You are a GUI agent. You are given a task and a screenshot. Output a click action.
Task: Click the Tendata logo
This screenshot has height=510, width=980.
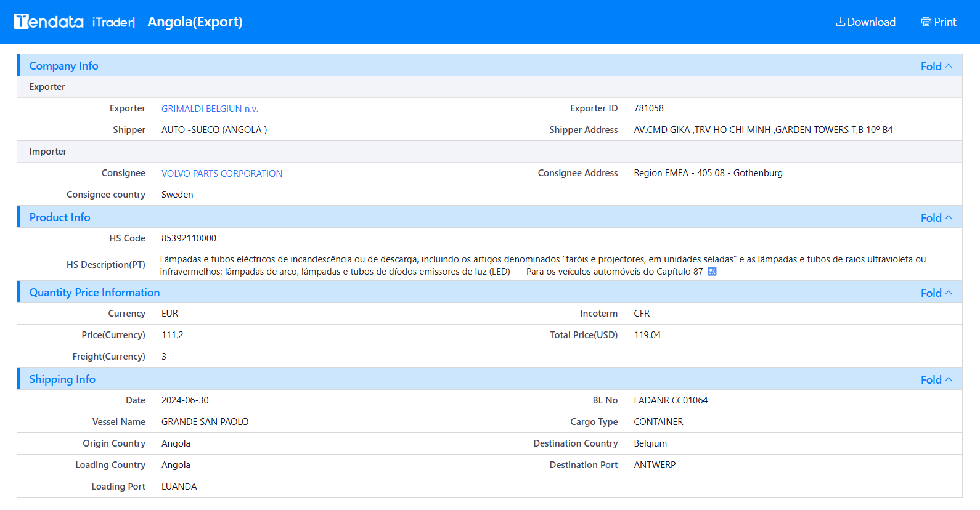pos(49,22)
